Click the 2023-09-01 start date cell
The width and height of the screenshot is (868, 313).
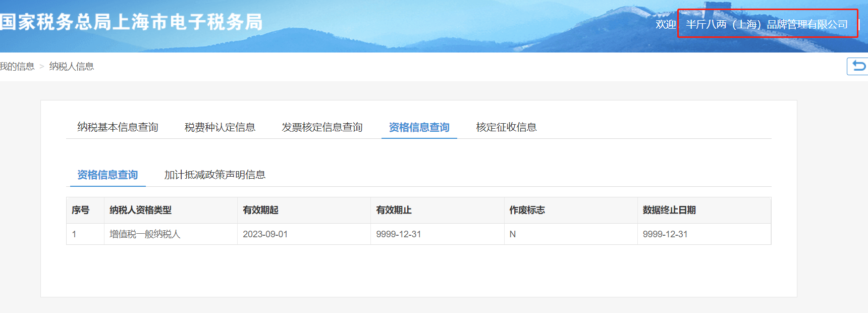[x=265, y=234]
